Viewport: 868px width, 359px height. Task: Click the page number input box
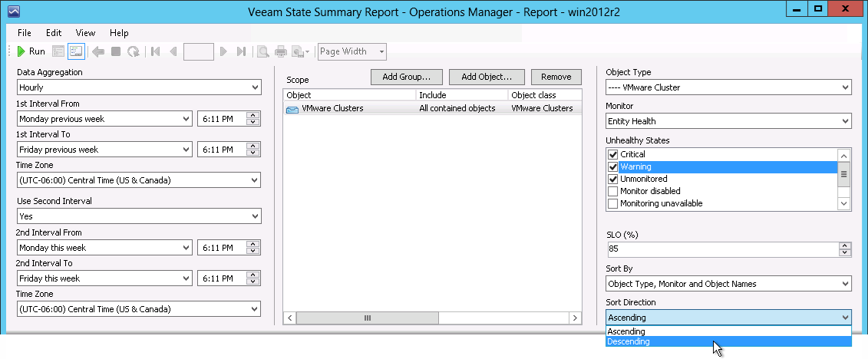tap(198, 51)
